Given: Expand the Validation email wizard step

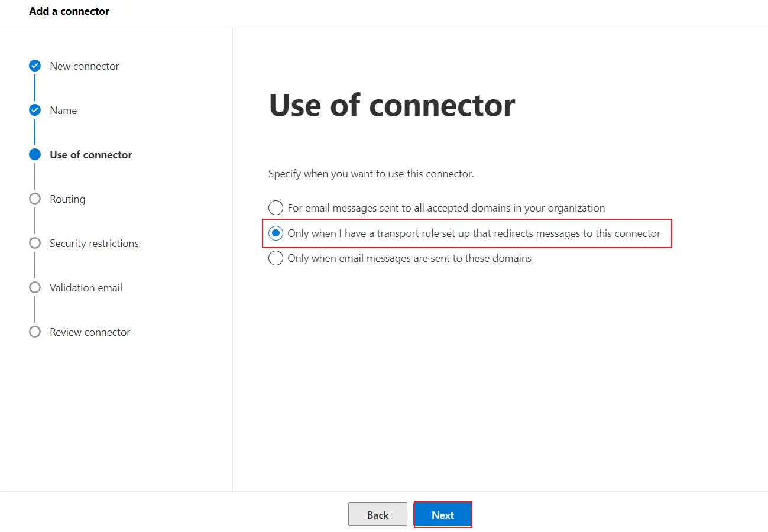Looking at the screenshot, I should [85, 287].
